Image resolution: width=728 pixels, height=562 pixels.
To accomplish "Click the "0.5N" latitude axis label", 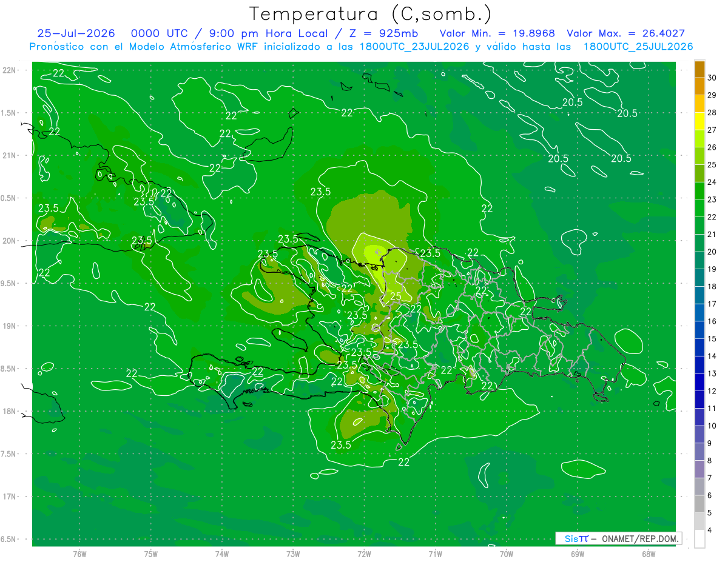I will point(9,198).
